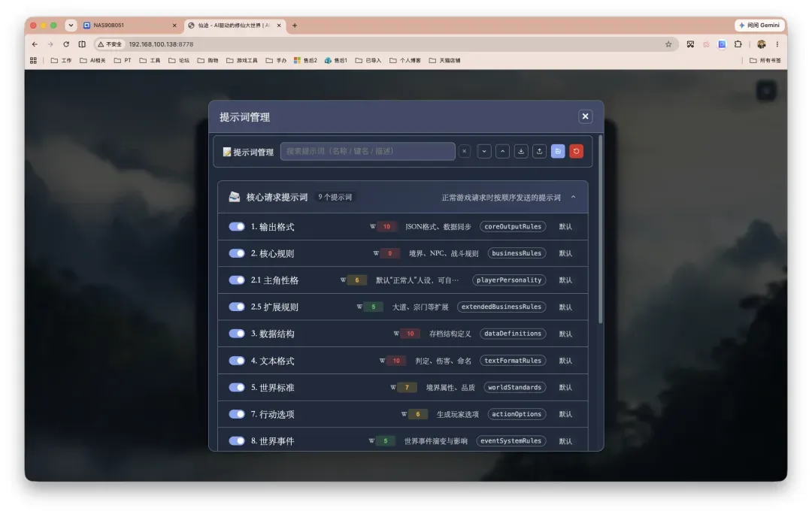Screen dimensions: 812x514
Task: Click the textFormatRules key chip
Action: pos(513,361)
